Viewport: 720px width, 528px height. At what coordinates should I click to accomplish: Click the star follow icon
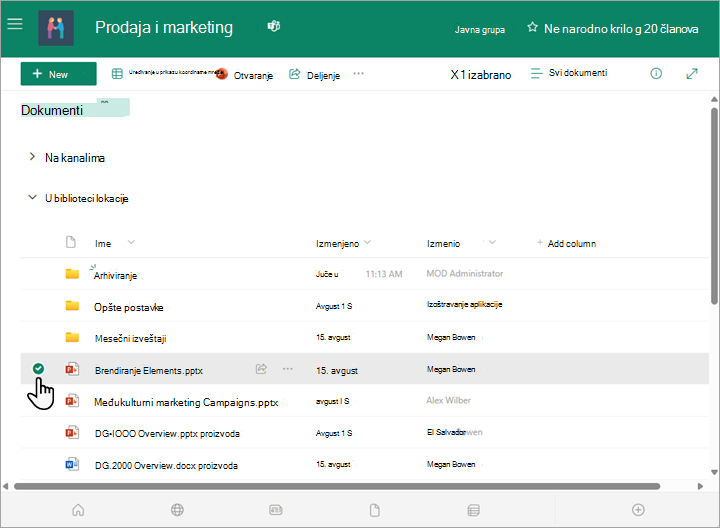(x=532, y=28)
